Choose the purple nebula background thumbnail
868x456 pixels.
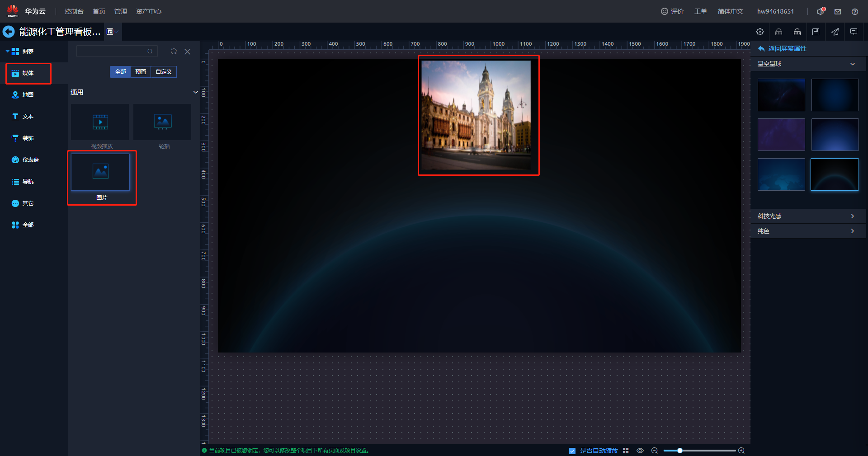[781, 135]
